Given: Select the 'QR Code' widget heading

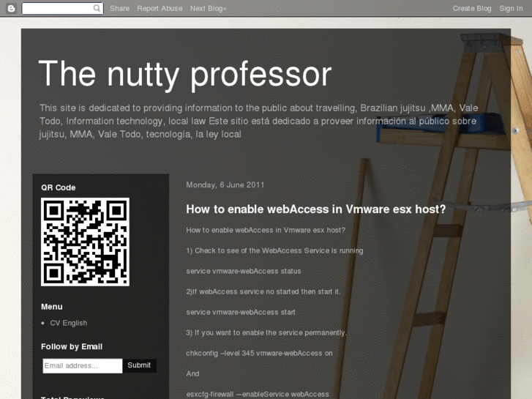Looking at the screenshot, I should (x=59, y=187).
